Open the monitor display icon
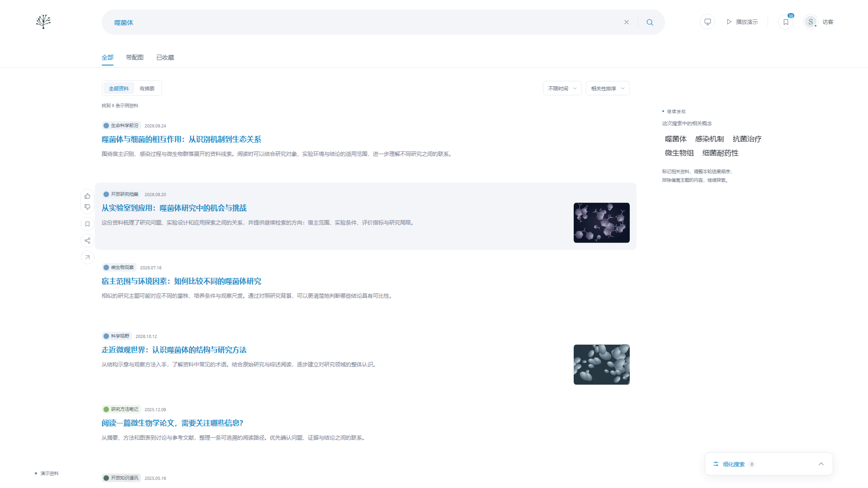Image resolution: width=868 pixels, height=488 pixels. coord(708,22)
